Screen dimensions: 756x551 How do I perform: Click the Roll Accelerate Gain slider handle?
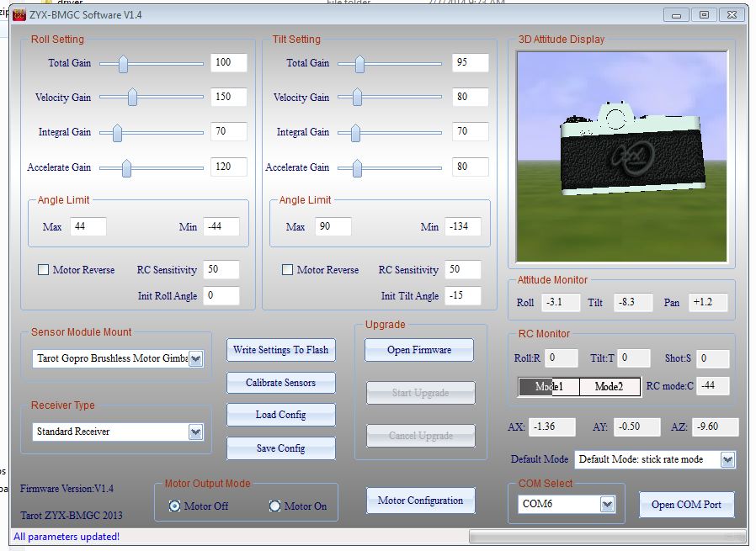click(x=126, y=168)
